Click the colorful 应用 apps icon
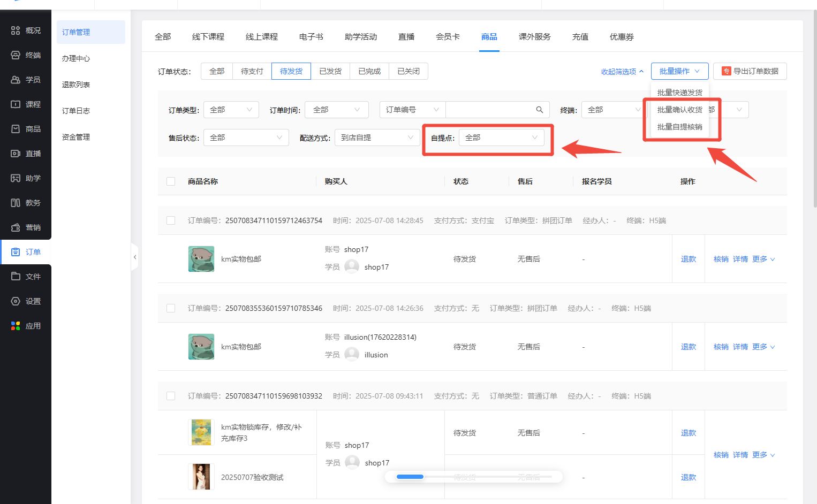 pyautogui.click(x=16, y=326)
